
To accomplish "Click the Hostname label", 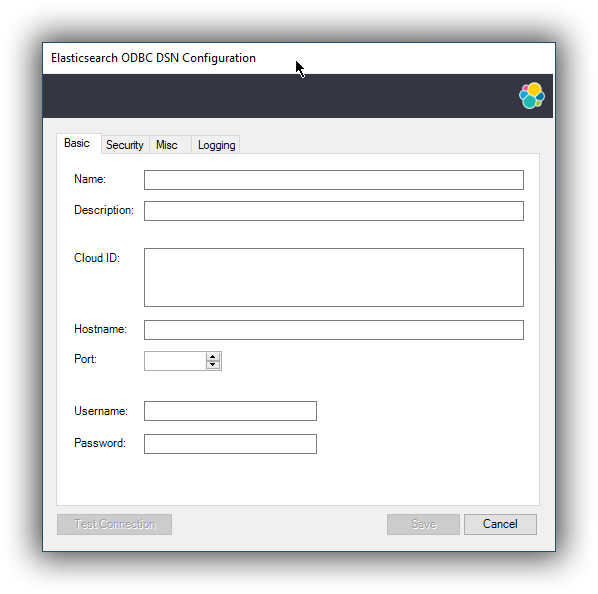I will (100, 329).
